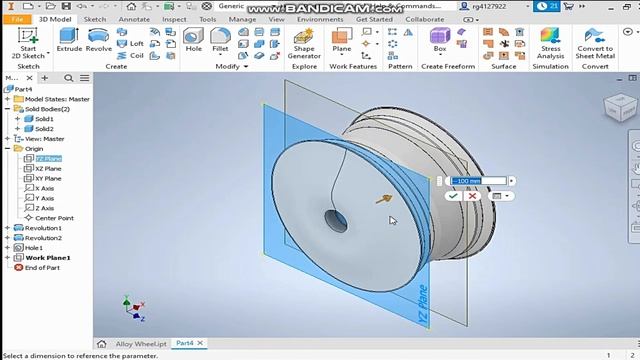This screenshot has height=360, width=640.
Task: Expand Model States: Master node
Action: point(7,99)
